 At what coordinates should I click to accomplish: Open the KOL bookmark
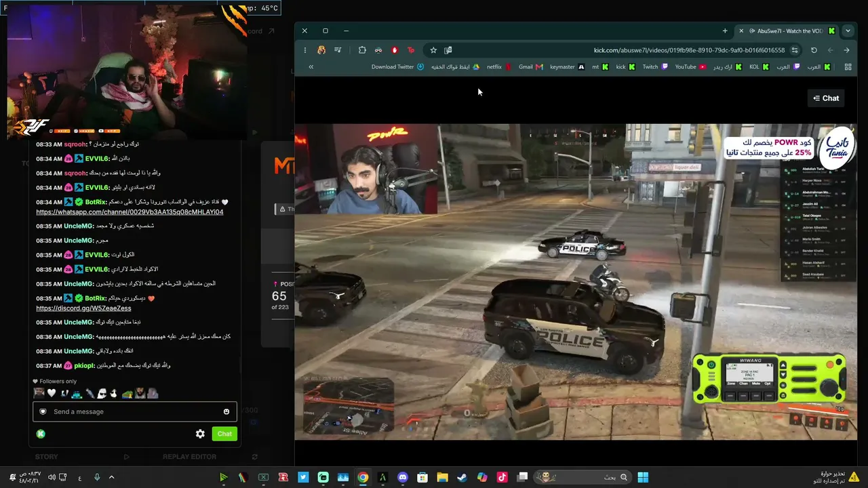pyautogui.click(x=759, y=67)
